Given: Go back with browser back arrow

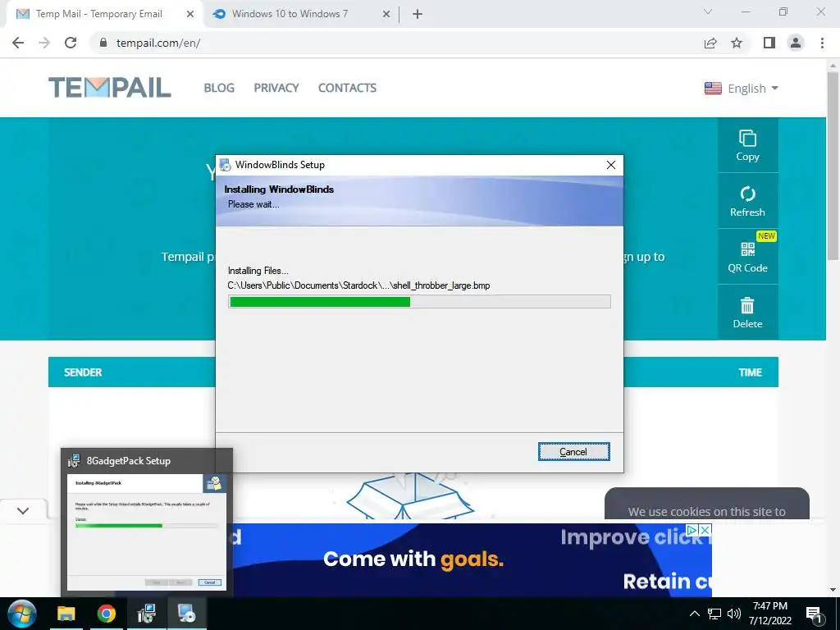Looking at the screenshot, I should point(18,43).
